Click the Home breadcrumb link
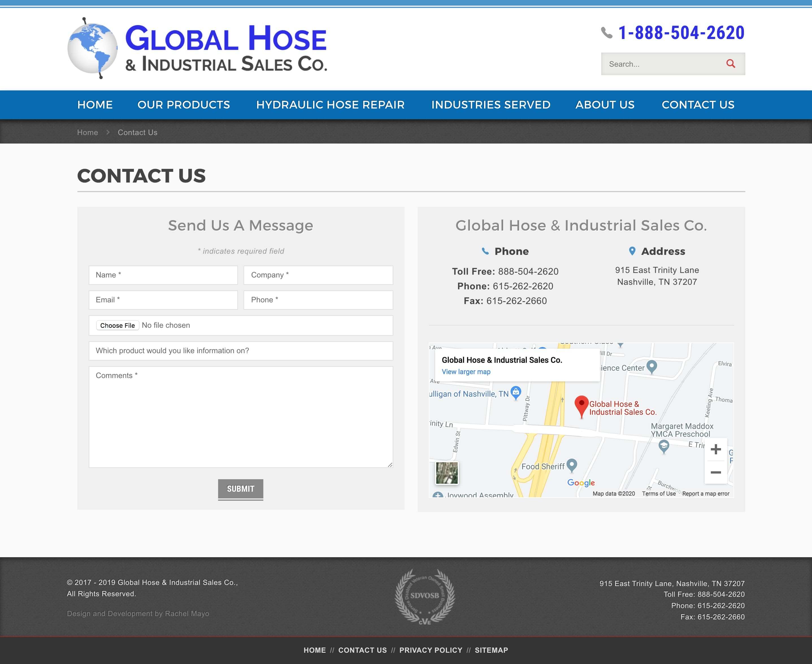The image size is (812, 664). pyautogui.click(x=88, y=132)
